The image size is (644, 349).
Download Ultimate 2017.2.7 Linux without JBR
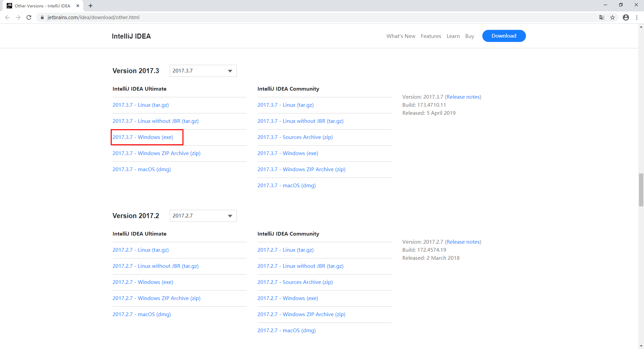pyautogui.click(x=156, y=266)
